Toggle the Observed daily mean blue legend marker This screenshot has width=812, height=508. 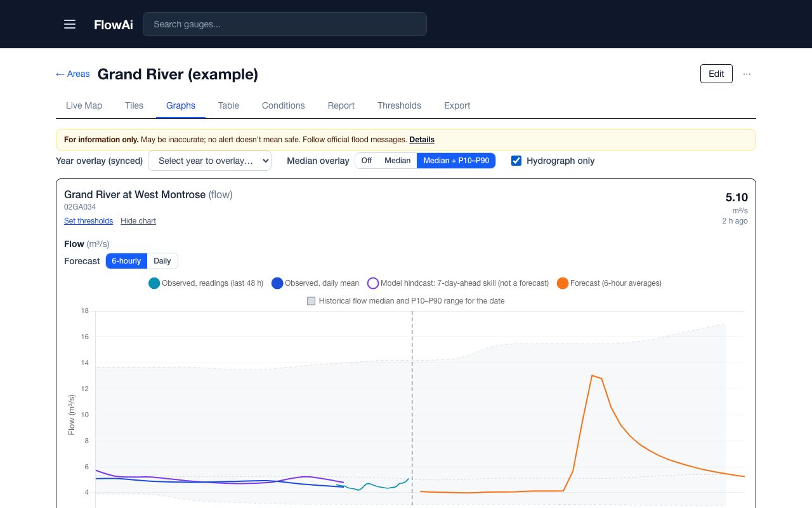[277, 283]
